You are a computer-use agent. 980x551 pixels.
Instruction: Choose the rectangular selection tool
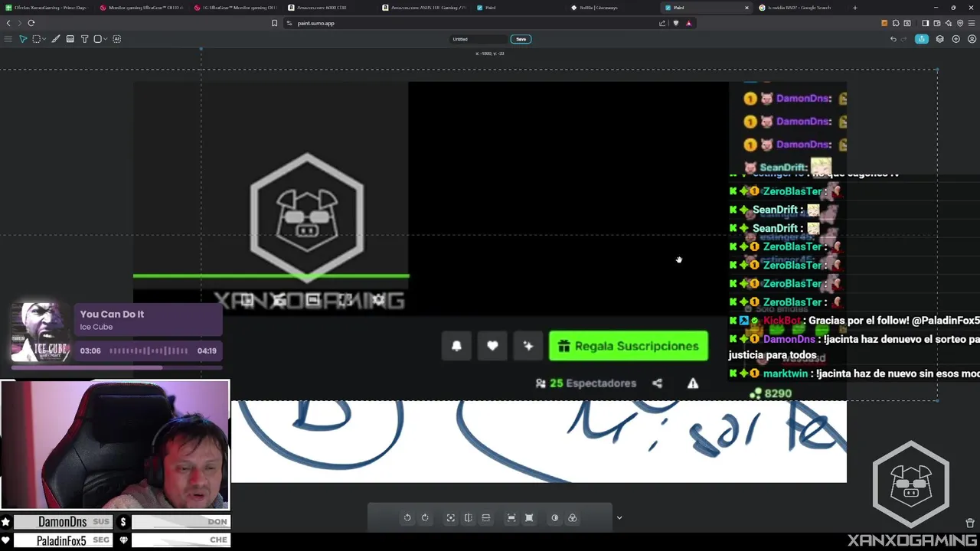(x=36, y=39)
